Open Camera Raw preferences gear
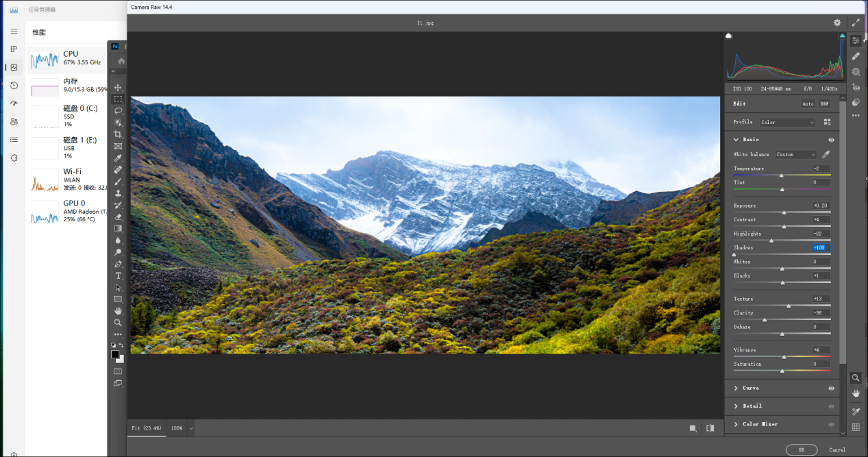 click(837, 23)
